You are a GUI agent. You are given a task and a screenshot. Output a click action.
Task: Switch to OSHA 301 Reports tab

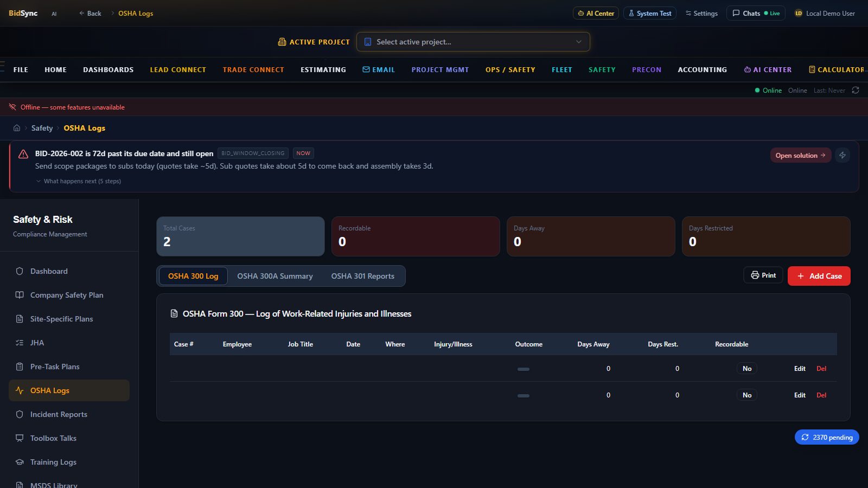(x=363, y=276)
